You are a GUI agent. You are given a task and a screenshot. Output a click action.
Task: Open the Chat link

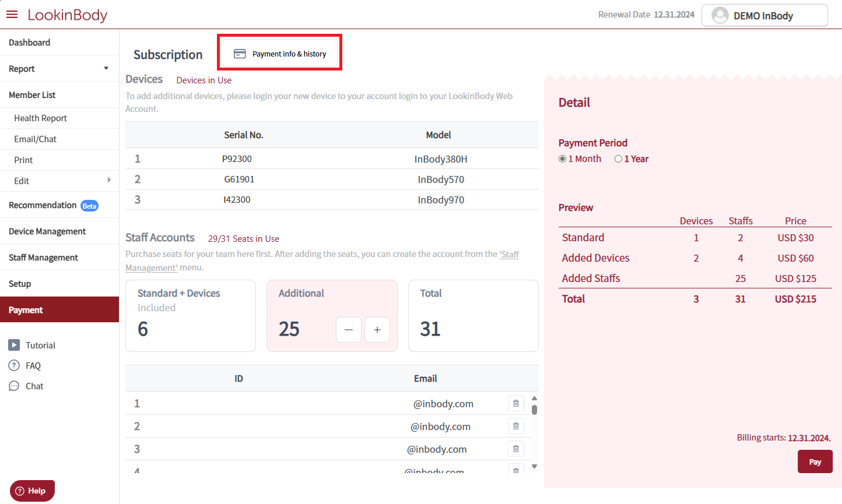tap(34, 386)
